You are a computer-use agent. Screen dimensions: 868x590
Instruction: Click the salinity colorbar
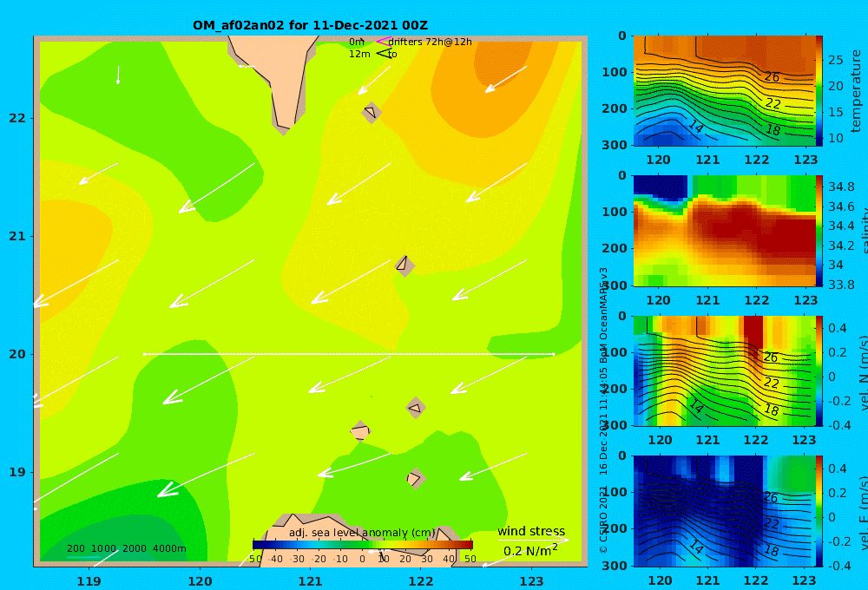819,231
